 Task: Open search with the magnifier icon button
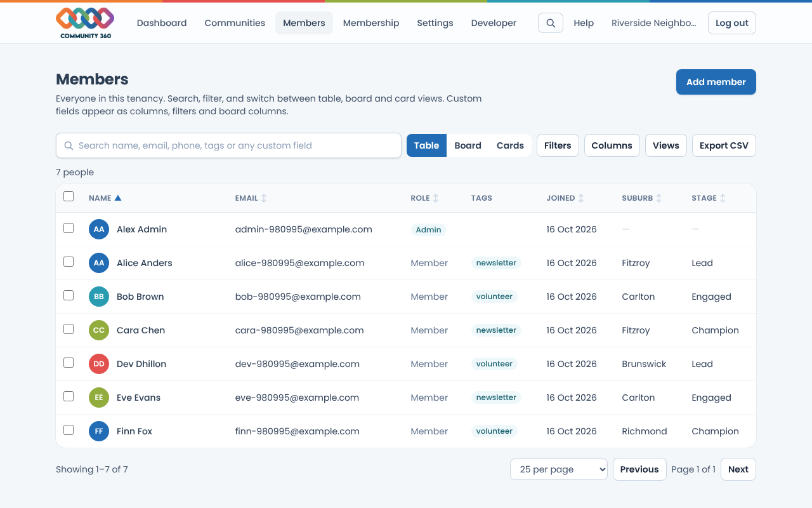(x=551, y=23)
